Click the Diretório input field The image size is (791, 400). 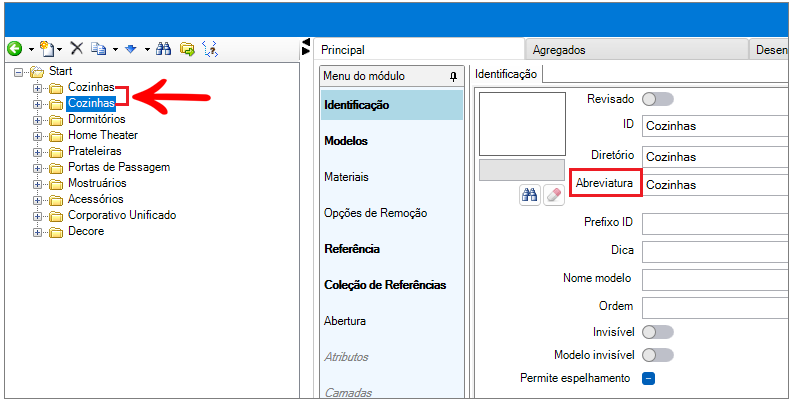point(715,157)
